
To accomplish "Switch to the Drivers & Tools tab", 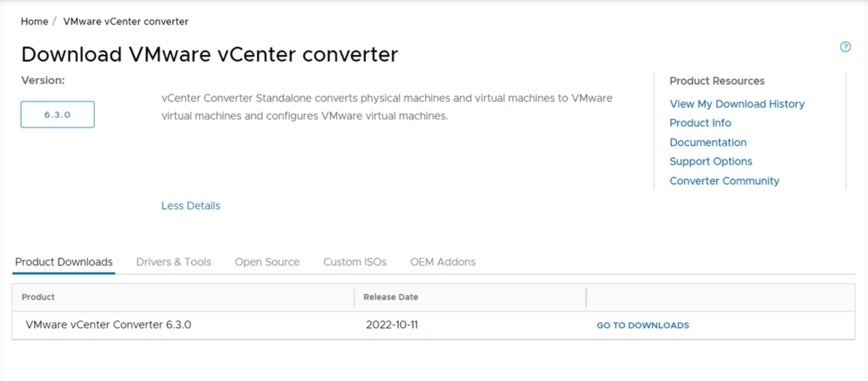I will pyautogui.click(x=174, y=262).
